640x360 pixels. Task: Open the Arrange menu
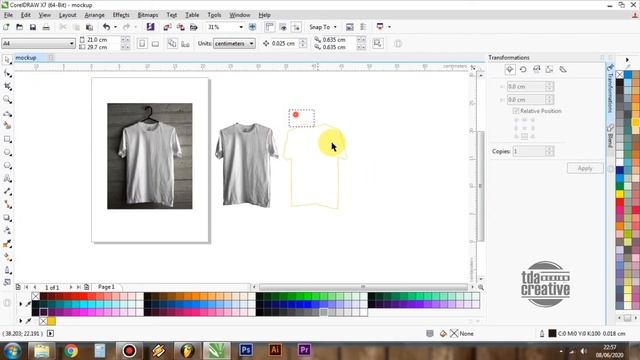coord(94,15)
